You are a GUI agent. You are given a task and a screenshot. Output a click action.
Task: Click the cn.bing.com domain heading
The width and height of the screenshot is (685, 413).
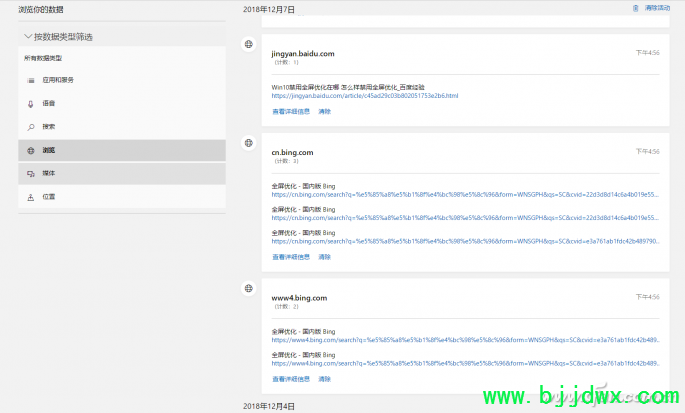pyautogui.click(x=292, y=153)
